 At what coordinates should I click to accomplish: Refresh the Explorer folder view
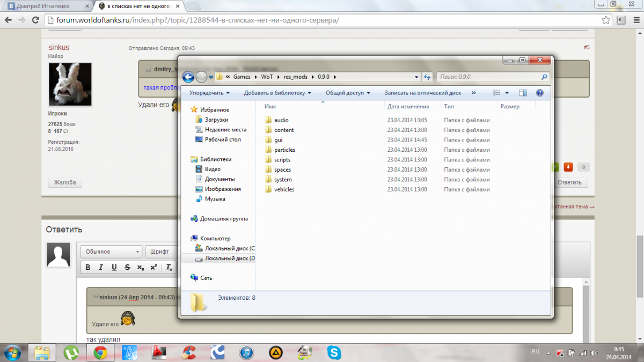click(427, 77)
